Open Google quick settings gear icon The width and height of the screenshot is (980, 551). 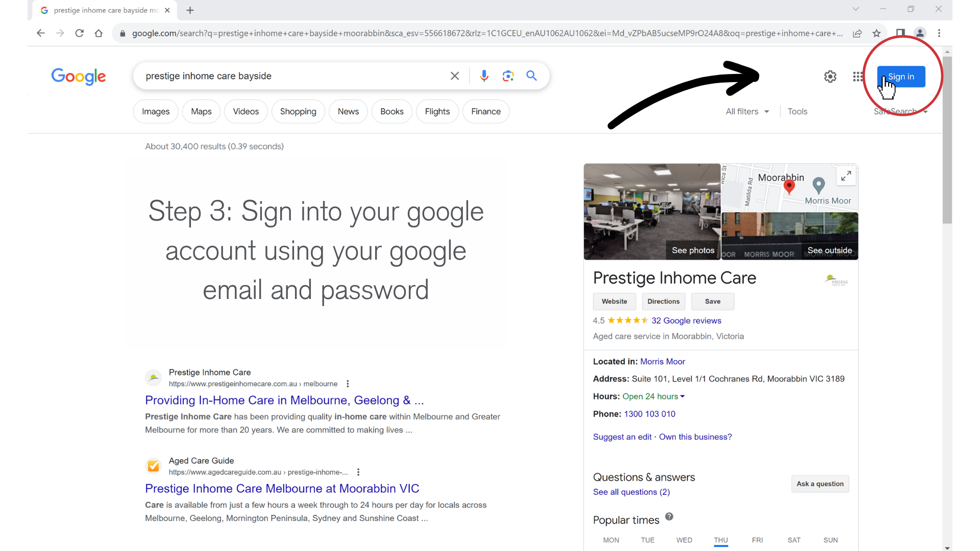[x=830, y=77]
